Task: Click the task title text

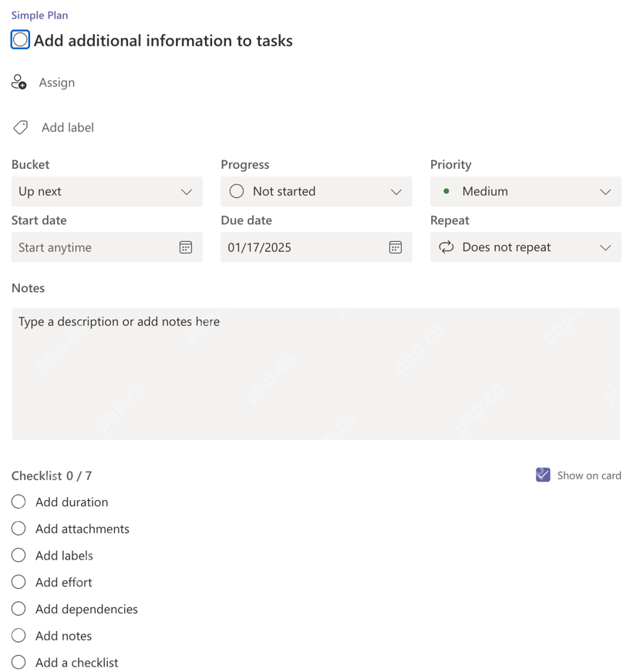Action: point(163,41)
